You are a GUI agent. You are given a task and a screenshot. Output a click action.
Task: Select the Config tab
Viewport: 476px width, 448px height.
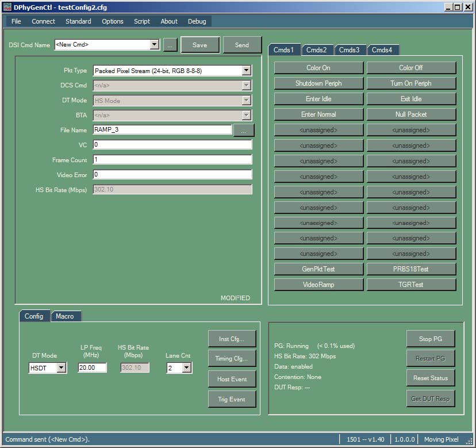(34, 316)
